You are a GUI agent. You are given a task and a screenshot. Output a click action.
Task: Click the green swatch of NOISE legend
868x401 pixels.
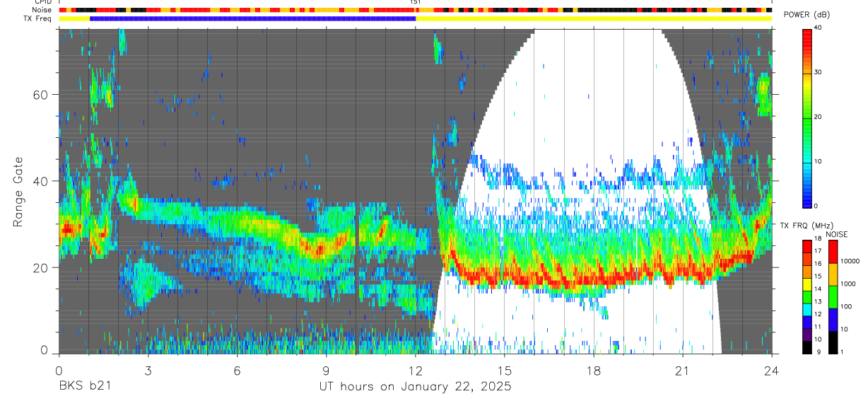[833, 296]
